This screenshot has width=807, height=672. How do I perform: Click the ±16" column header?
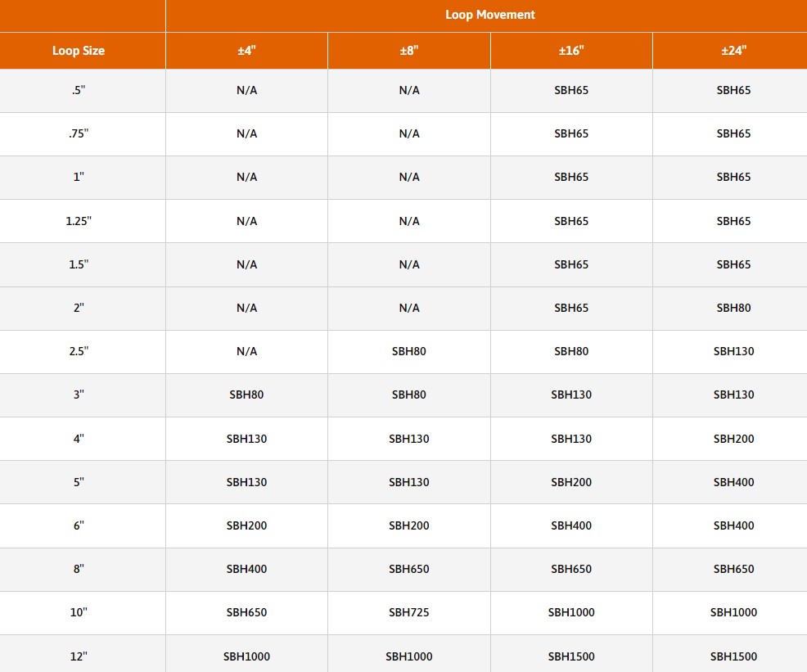(571, 51)
